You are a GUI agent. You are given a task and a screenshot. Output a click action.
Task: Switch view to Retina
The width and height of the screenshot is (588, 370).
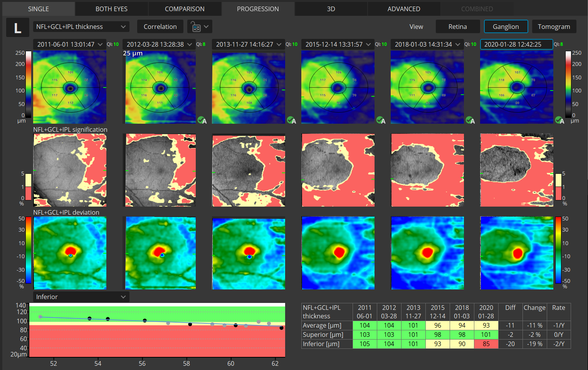(x=457, y=27)
